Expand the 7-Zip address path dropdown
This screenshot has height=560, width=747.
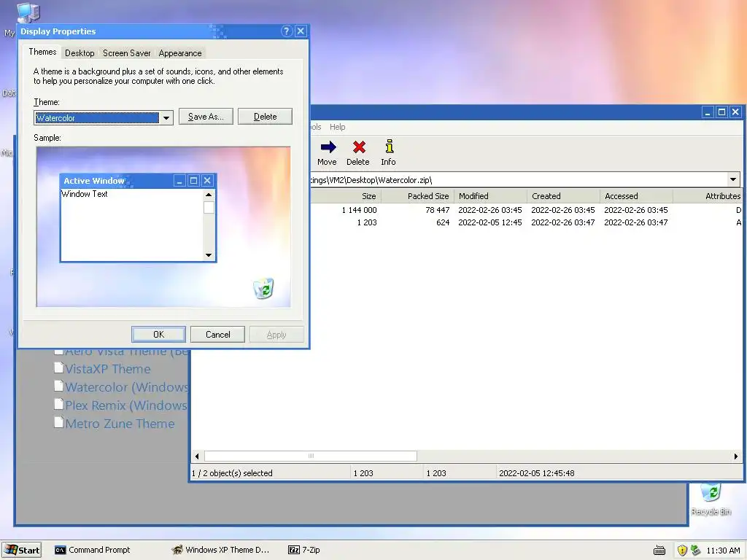pos(733,179)
